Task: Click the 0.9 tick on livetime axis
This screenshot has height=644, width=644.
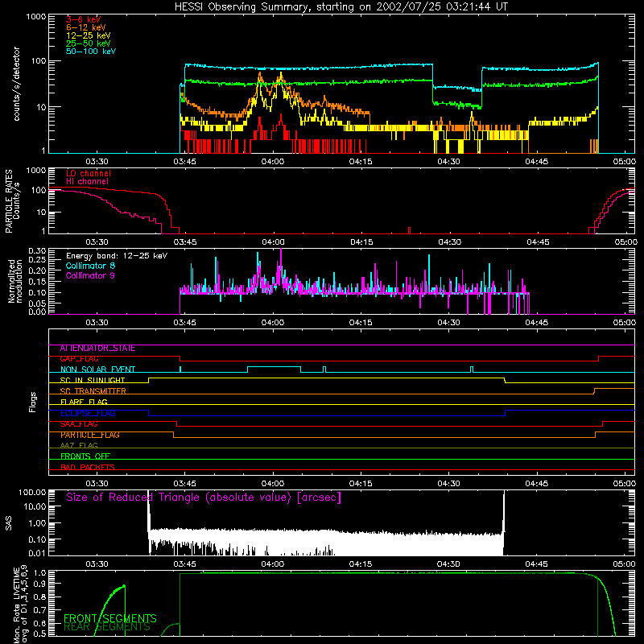Action: 41,584
